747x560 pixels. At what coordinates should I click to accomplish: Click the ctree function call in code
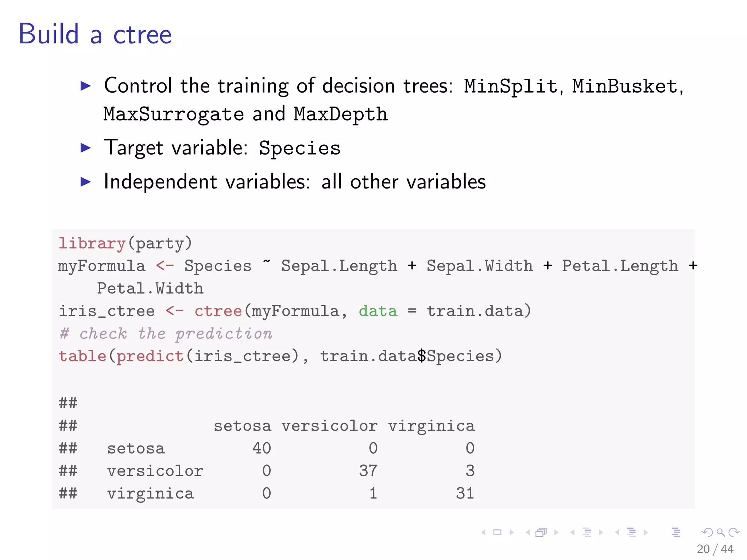(x=218, y=311)
